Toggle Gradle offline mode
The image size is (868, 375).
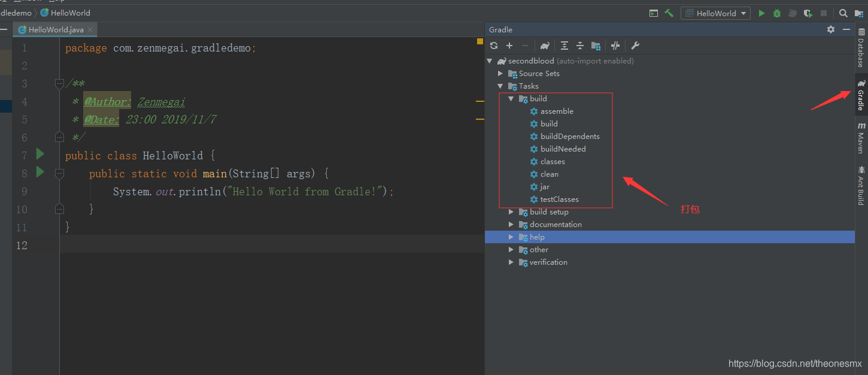click(x=615, y=46)
